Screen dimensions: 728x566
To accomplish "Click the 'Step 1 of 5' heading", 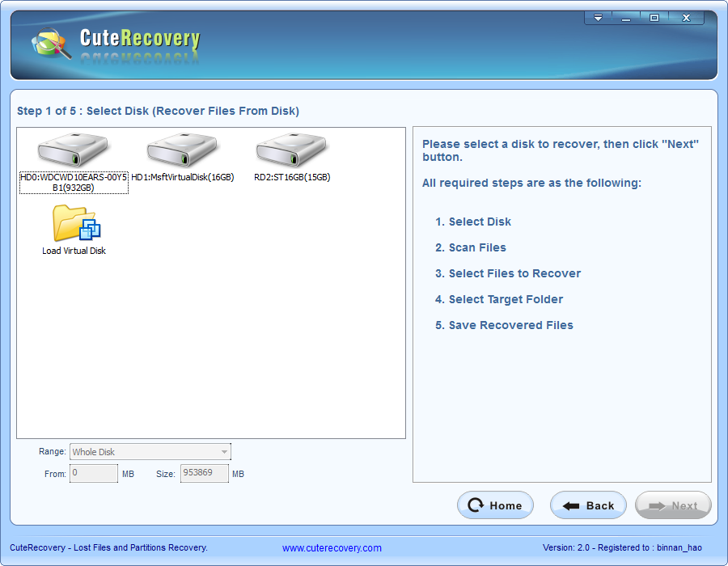I will tap(158, 111).
